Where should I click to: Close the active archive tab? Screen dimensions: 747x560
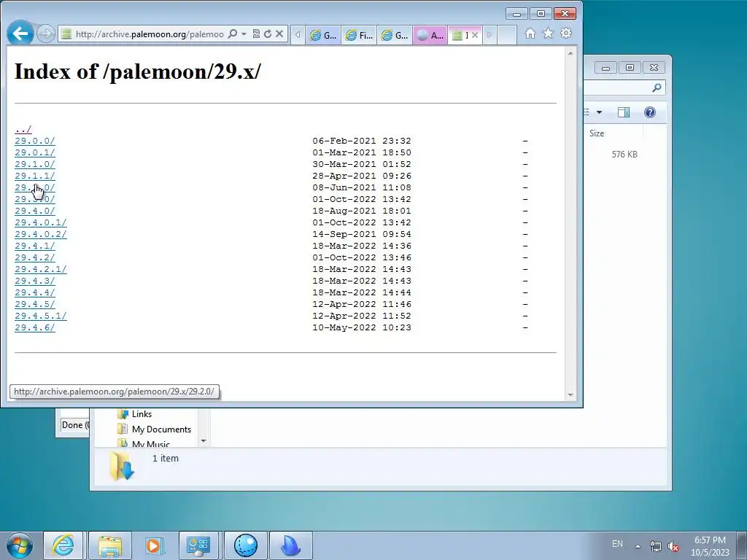click(474, 35)
